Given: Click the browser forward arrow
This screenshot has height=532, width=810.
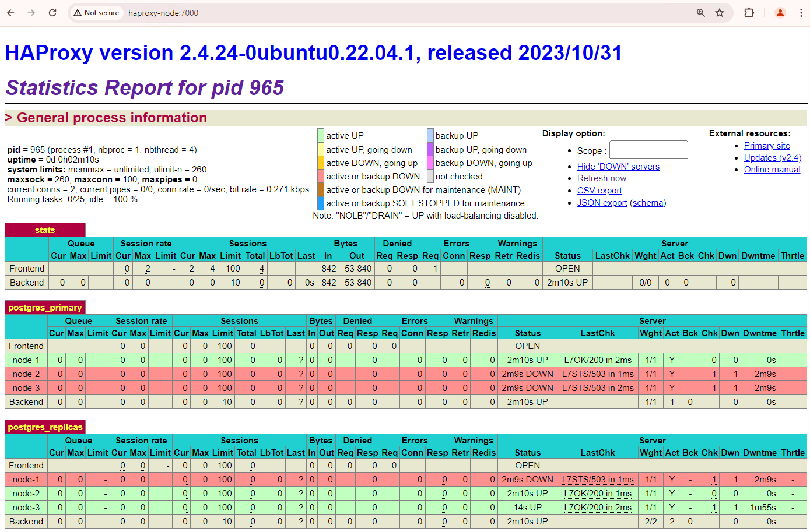Looking at the screenshot, I should 31,12.
